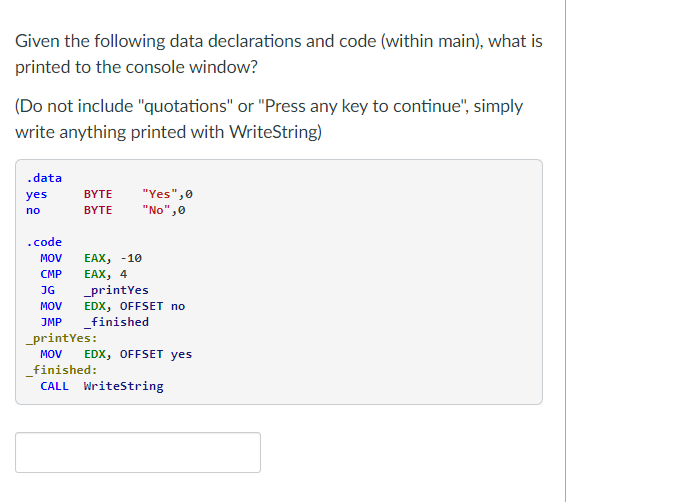Click the _printYes: label line
This screenshot has height=502, width=673.
click(61, 338)
